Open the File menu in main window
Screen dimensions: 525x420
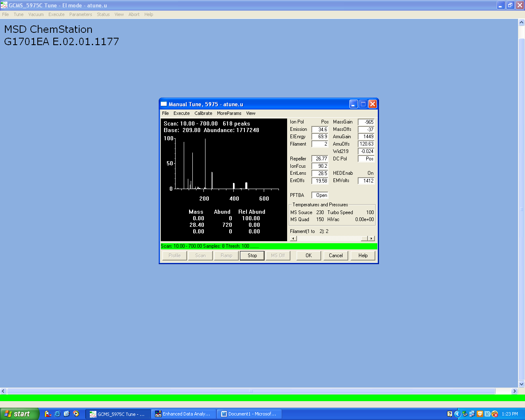tap(5, 14)
